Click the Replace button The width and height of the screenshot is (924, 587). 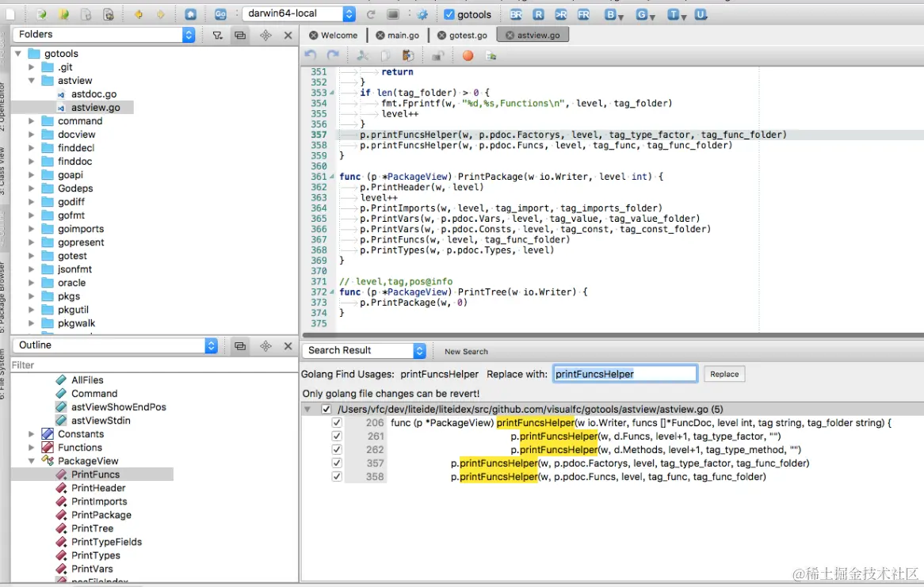click(724, 374)
